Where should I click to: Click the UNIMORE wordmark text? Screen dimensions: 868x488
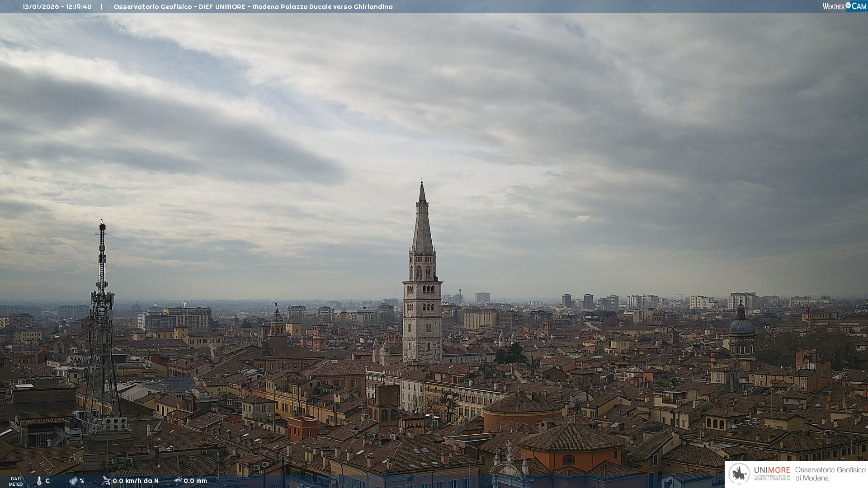[772, 470]
